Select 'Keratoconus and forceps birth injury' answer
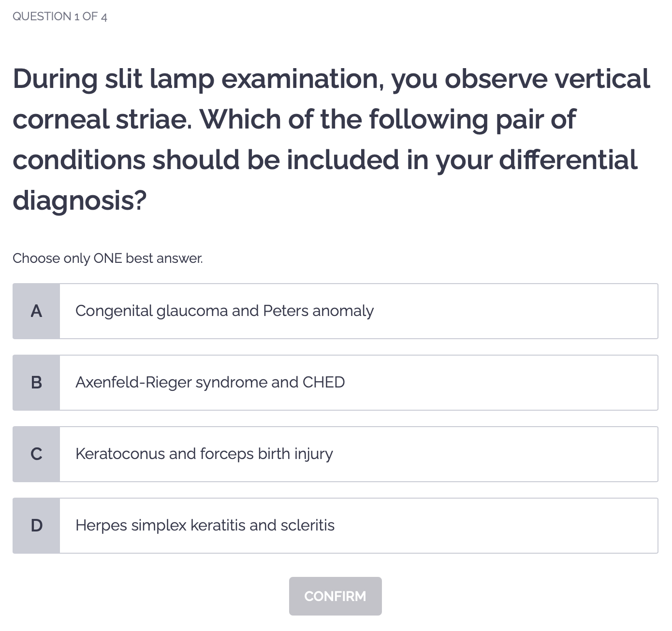Viewport: 672px width, 631px height. pyautogui.click(x=358, y=454)
